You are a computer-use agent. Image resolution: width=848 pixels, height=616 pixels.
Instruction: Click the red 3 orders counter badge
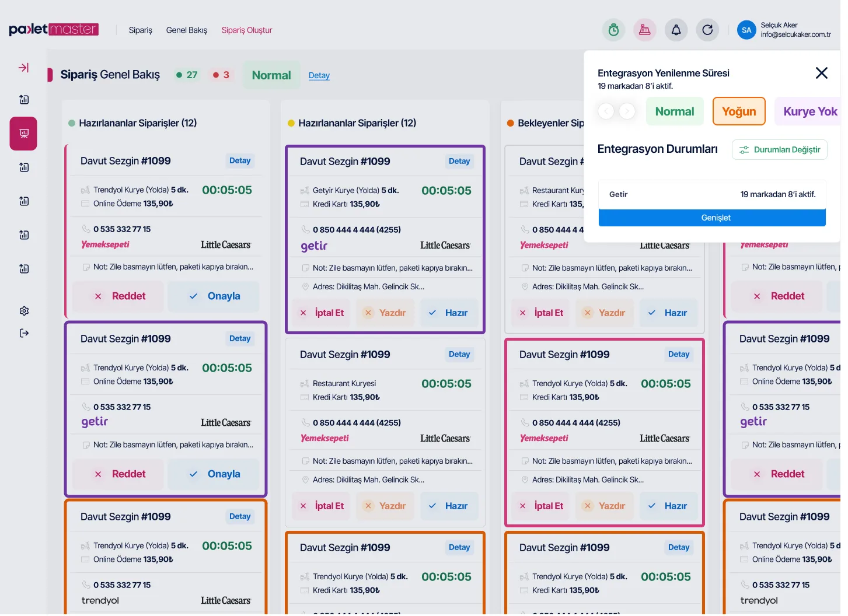coord(221,75)
